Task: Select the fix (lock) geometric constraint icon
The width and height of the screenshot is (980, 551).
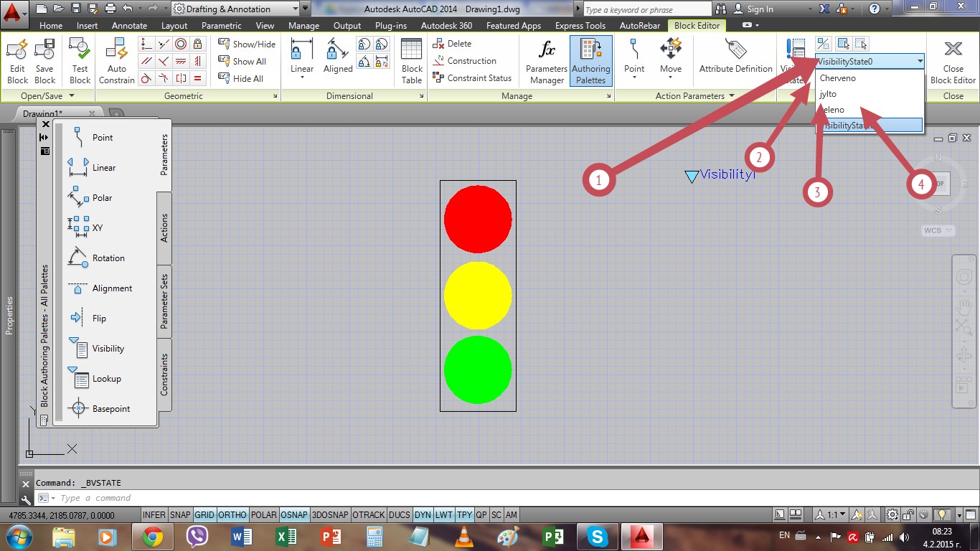Action: [x=198, y=44]
